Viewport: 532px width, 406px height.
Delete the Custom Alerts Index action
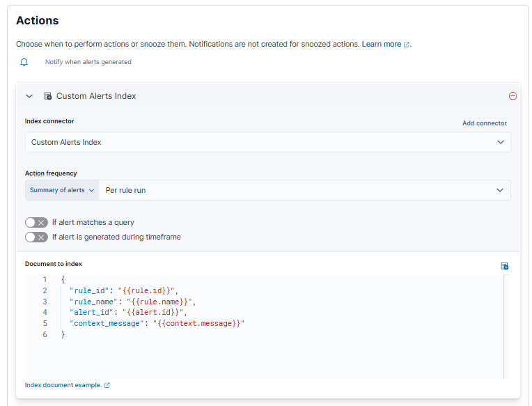tap(513, 96)
